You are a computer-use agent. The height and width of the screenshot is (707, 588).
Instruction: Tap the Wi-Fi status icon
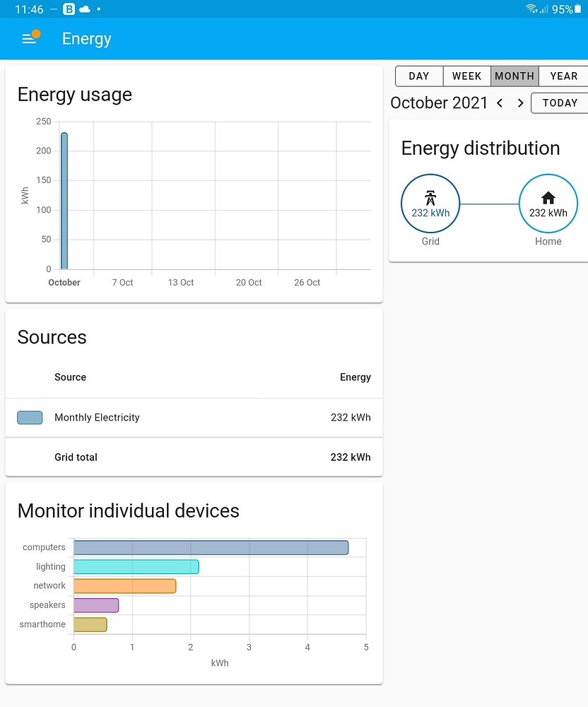coord(531,8)
